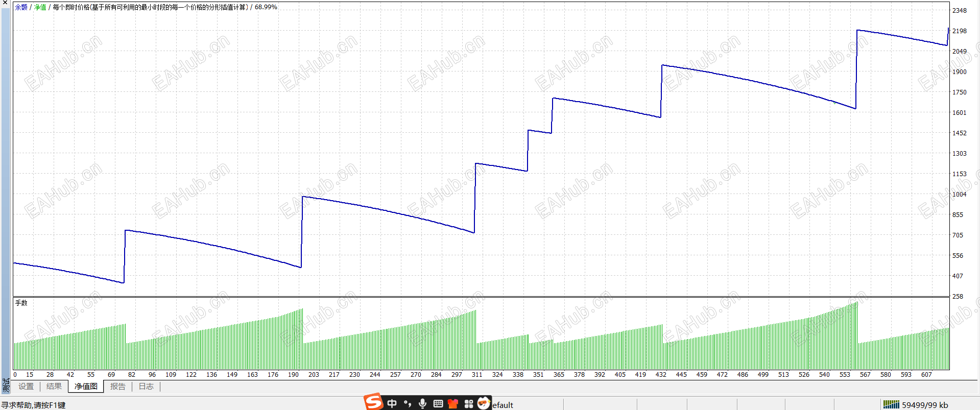Open the four-squares toolbox icon
Viewport: 980px width, 410px height.
469,404
